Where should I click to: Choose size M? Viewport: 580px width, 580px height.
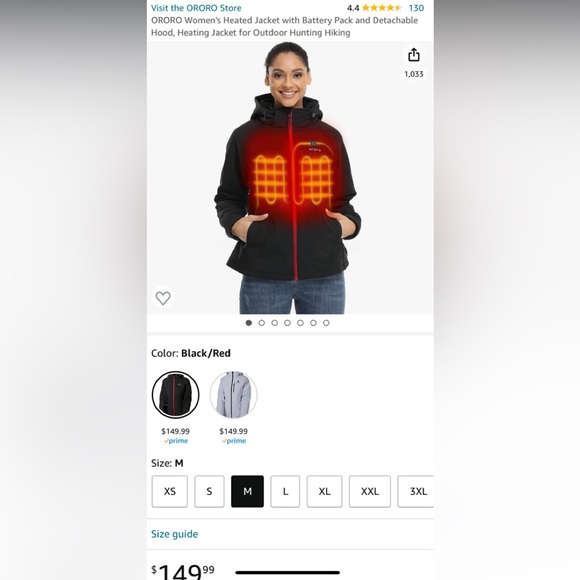click(x=247, y=491)
